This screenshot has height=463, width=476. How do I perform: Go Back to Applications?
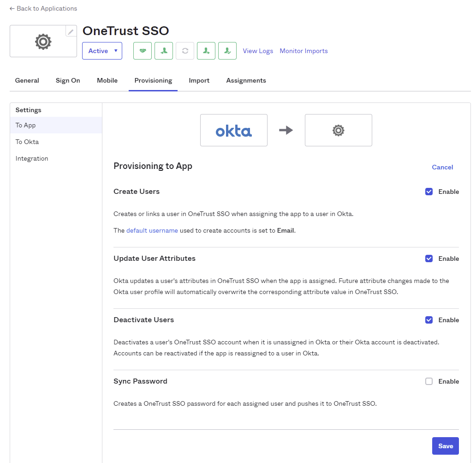[x=43, y=8]
